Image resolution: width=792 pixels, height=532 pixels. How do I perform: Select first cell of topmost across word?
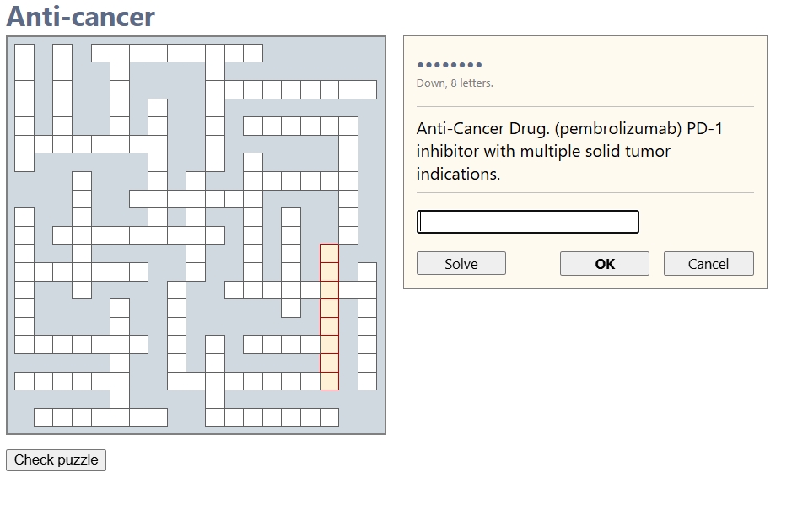tap(100, 53)
